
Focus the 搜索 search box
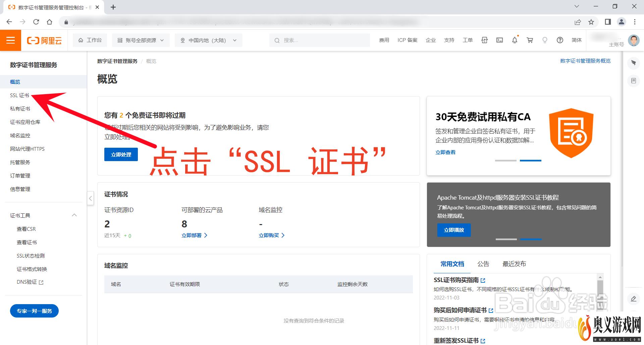319,40
